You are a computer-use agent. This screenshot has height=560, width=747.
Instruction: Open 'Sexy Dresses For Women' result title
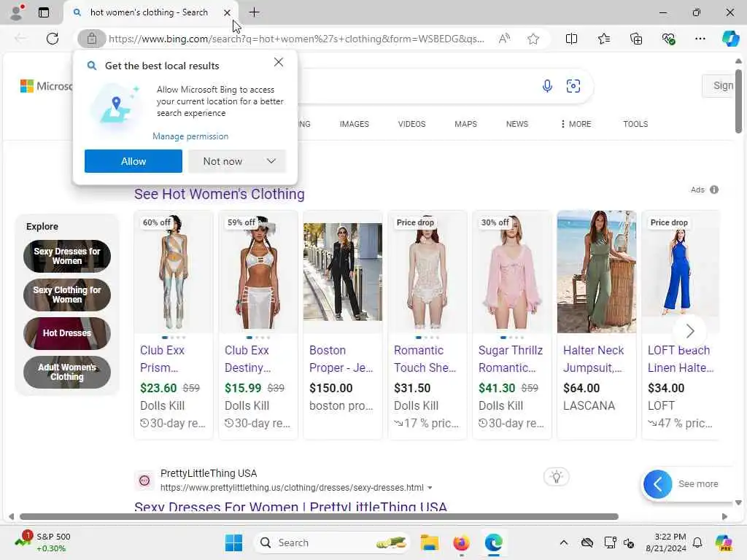(x=290, y=506)
